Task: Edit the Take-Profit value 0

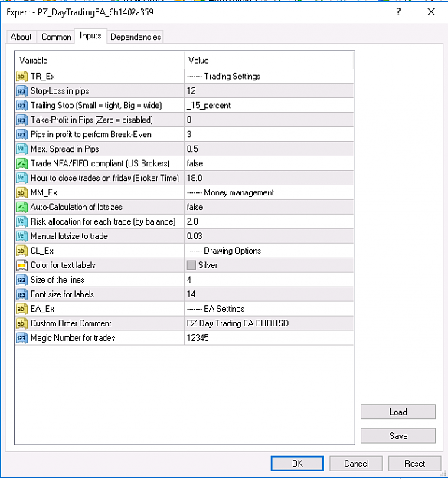Action: (x=269, y=120)
